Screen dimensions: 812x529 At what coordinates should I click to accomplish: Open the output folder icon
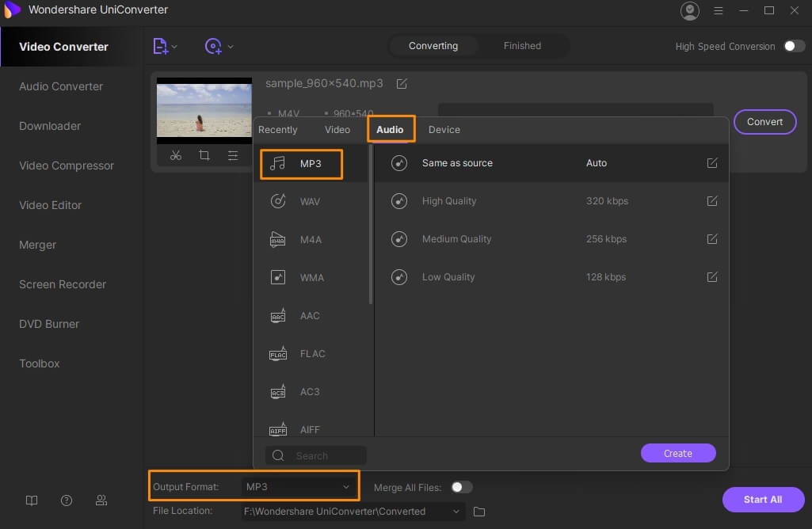point(479,512)
